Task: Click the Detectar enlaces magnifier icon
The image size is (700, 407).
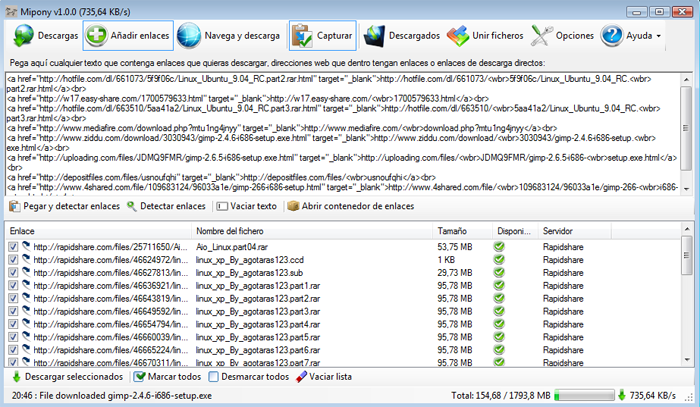Action: click(x=132, y=206)
